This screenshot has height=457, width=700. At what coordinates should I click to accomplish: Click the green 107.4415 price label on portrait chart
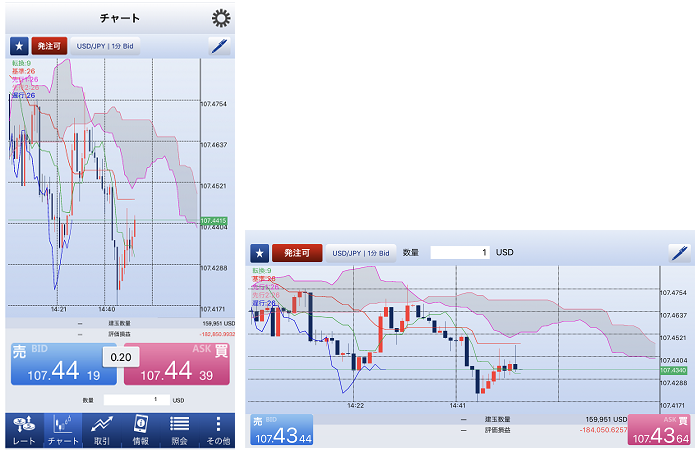213,221
